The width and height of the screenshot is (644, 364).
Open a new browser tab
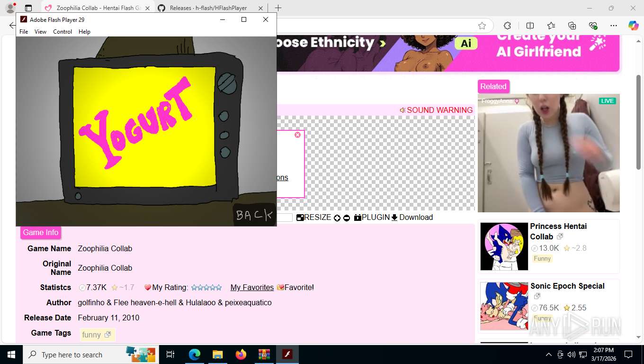point(278,8)
